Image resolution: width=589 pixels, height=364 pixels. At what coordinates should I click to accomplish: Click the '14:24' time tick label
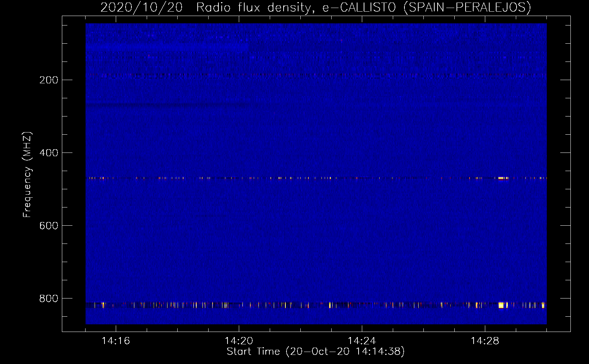(362, 341)
